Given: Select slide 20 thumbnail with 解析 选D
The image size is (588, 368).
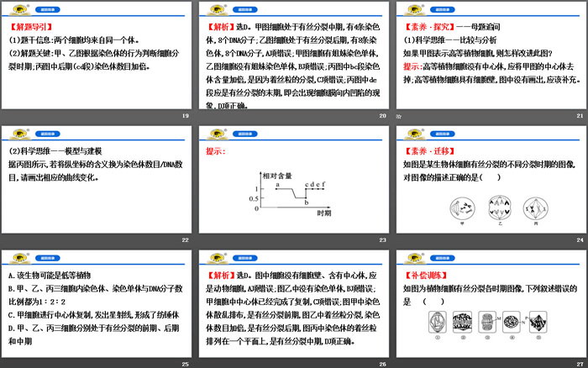Looking at the screenshot, I should [294, 55].
